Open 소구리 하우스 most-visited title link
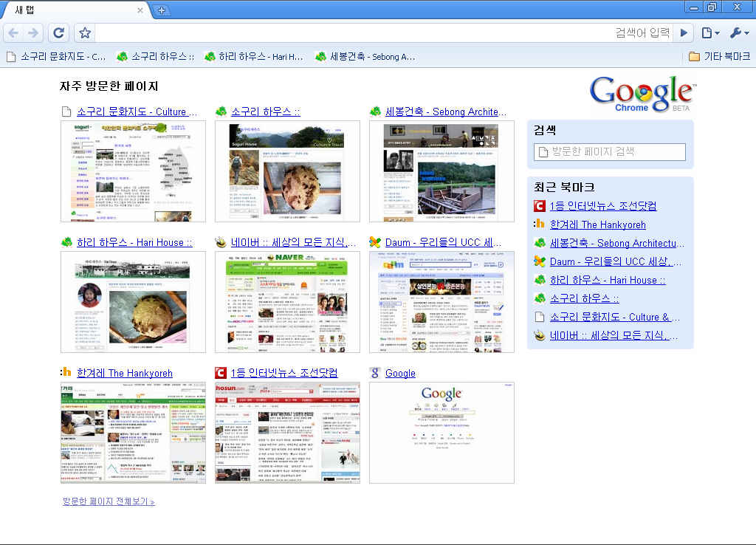The width and height of the screenshot is (756, 545). coord(266,112)
